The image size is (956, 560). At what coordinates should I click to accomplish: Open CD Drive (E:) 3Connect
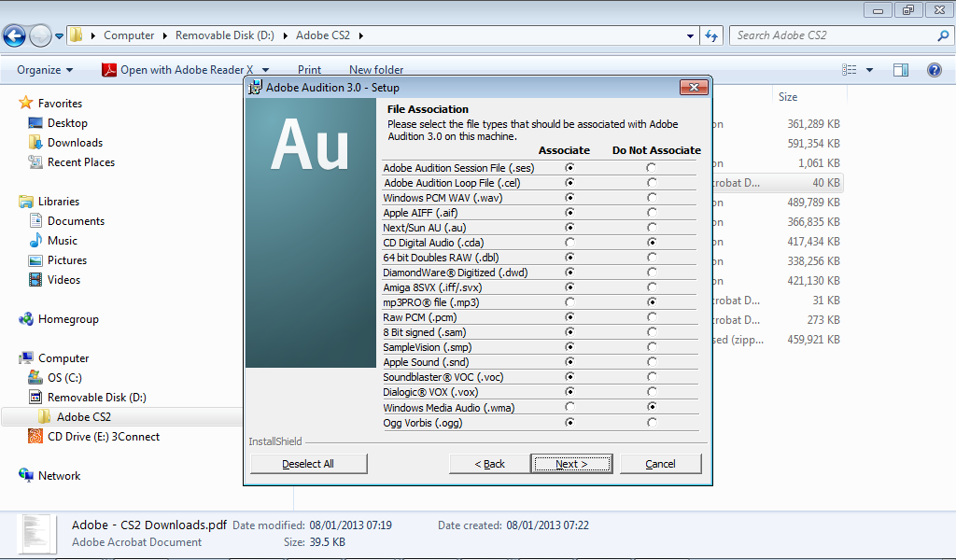(x=104, y=436)
